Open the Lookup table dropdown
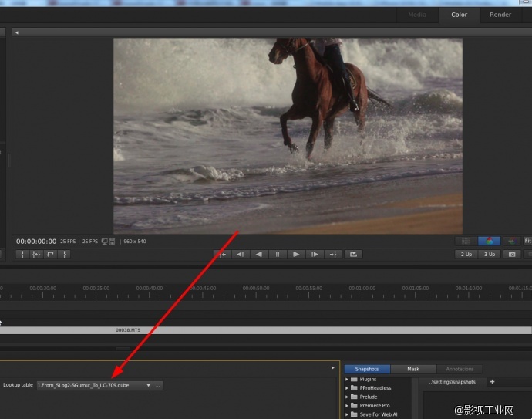The width and height of the screenshot is (532, 419). click(94, 385)
